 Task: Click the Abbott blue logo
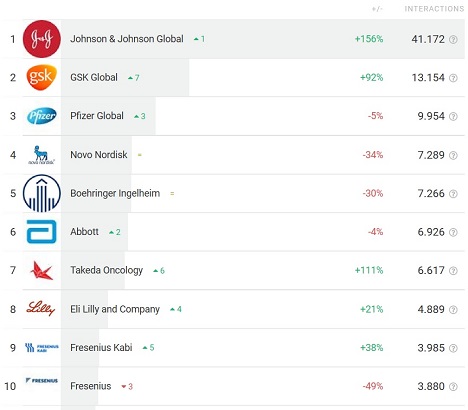coord(42,232)
